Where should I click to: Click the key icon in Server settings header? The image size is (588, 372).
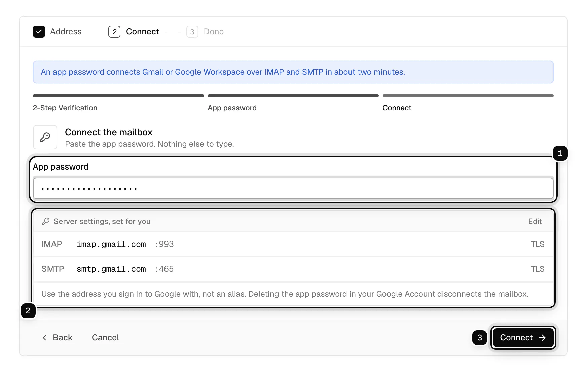pyautogui.click(x=46, y=221)
